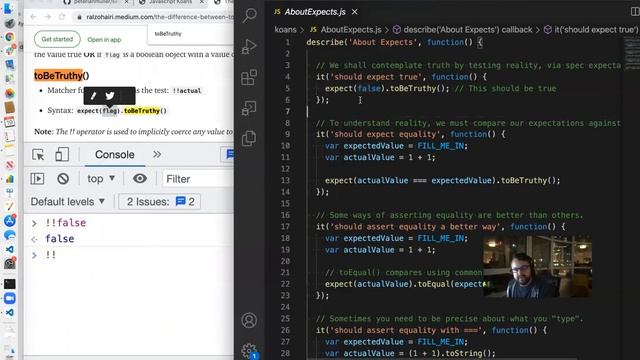Click Slack icon in the Dock
The height and width of the screenshot is (360, 640).
10,51
